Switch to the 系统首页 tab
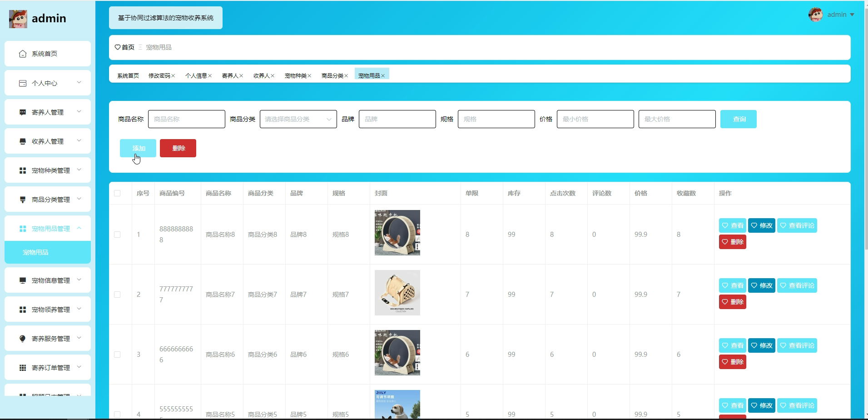The height and width of the screenshot is (420, 868). [x=128, y=76]
